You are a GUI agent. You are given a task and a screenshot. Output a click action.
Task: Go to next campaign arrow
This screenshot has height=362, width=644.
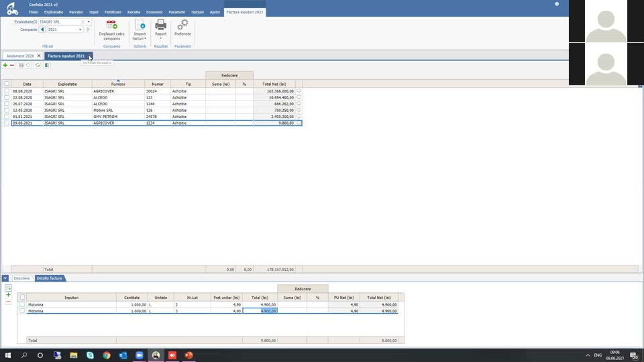coord(88,29)
